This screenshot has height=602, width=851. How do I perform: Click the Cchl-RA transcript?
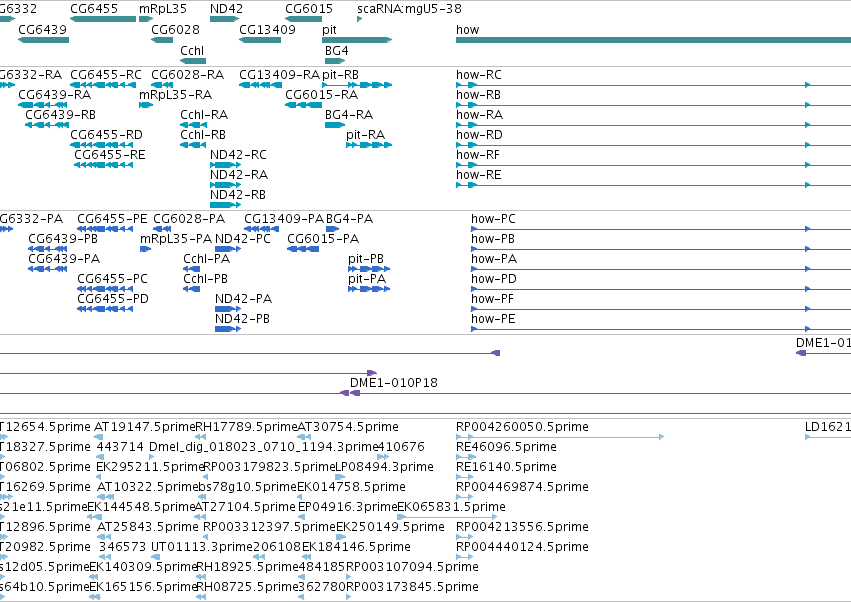[193, 125]
